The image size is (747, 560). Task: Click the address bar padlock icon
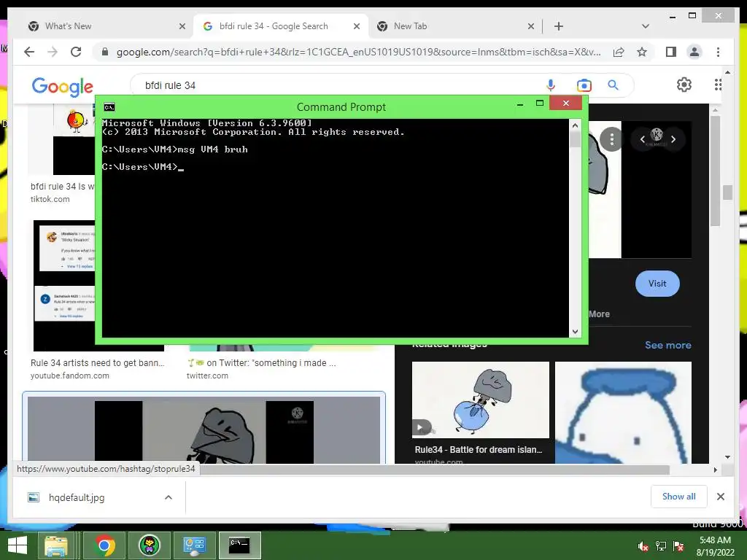(105, 52)
